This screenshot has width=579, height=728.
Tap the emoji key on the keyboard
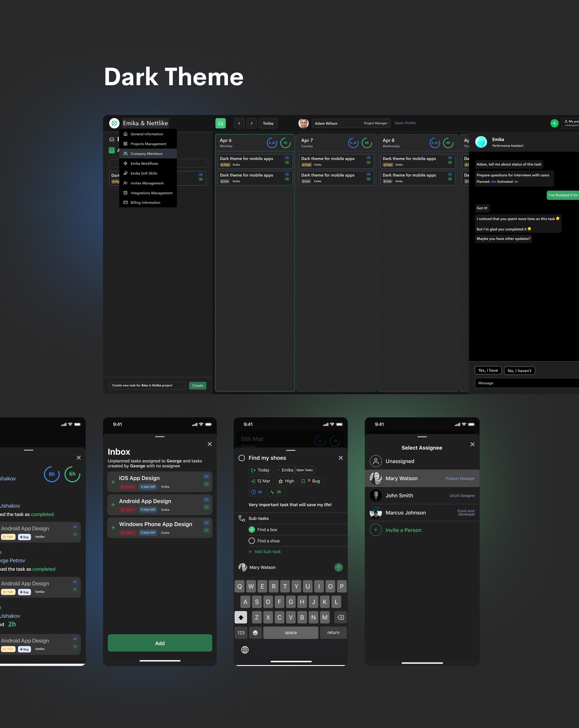[x=255, y=632]
